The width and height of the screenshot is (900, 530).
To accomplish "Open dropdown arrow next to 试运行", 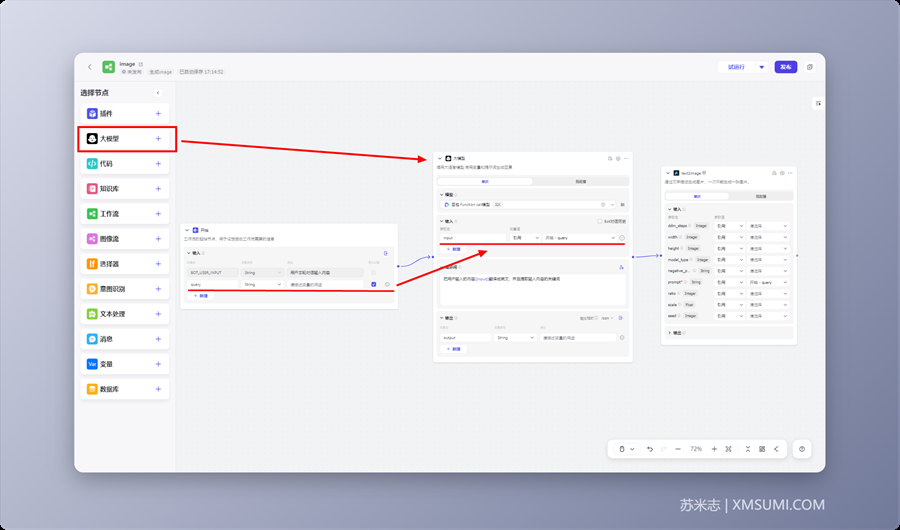I will click(762, 67).
